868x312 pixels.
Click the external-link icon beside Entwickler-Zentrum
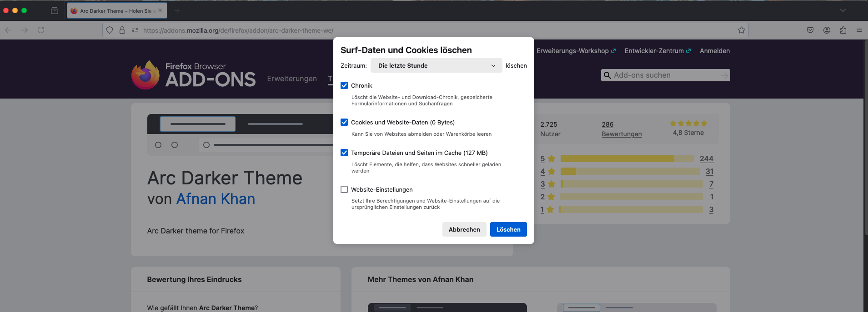(688, 51)
